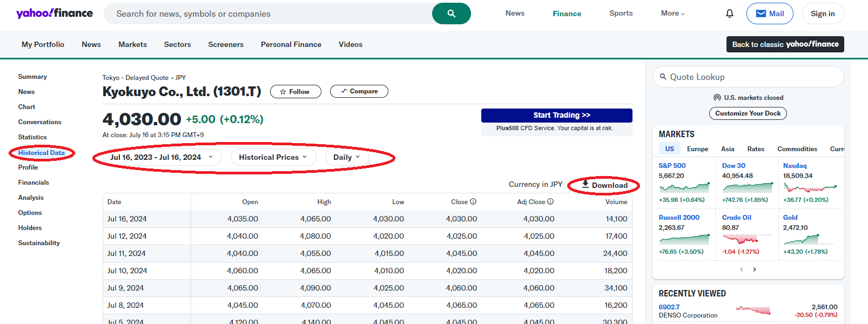The width and height of the screenshot is (868, 324).
Task: Open the notifications bell
Action: (x=730, y=13)
